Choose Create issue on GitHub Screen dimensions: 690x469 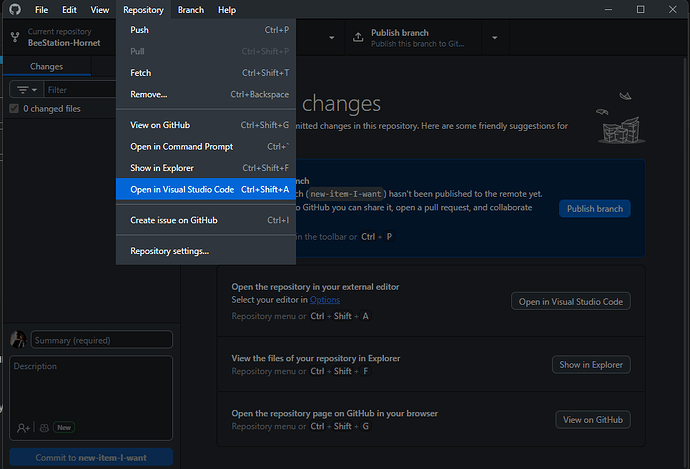pyautogui.click(x=206, y=220)
